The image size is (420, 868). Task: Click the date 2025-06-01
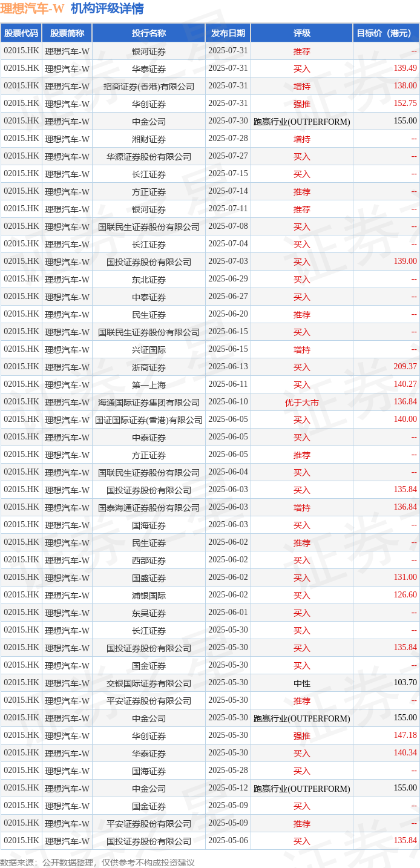tap(228, 613)
